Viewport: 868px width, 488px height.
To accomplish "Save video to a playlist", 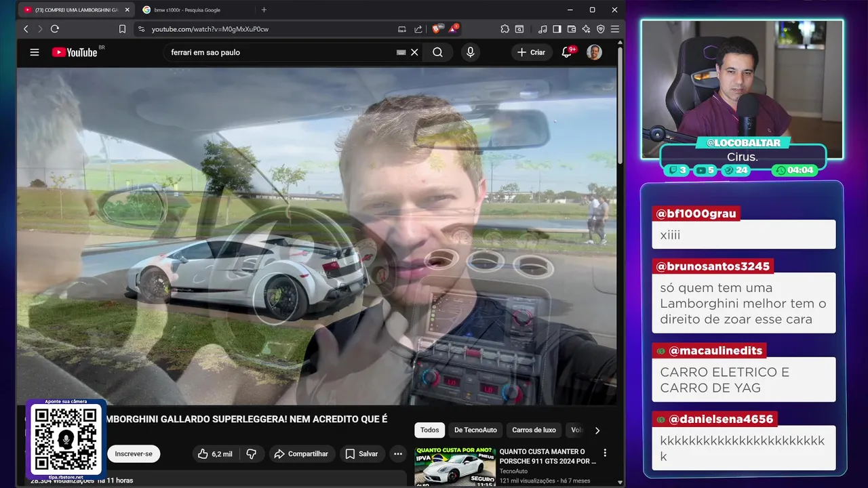I will [362, 454].
